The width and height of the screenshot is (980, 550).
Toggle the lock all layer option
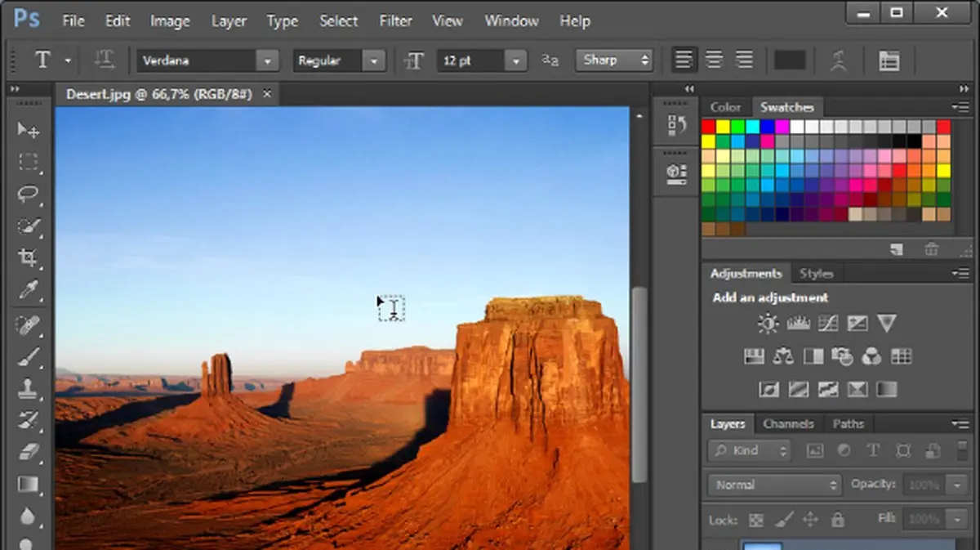pos(837,520)
